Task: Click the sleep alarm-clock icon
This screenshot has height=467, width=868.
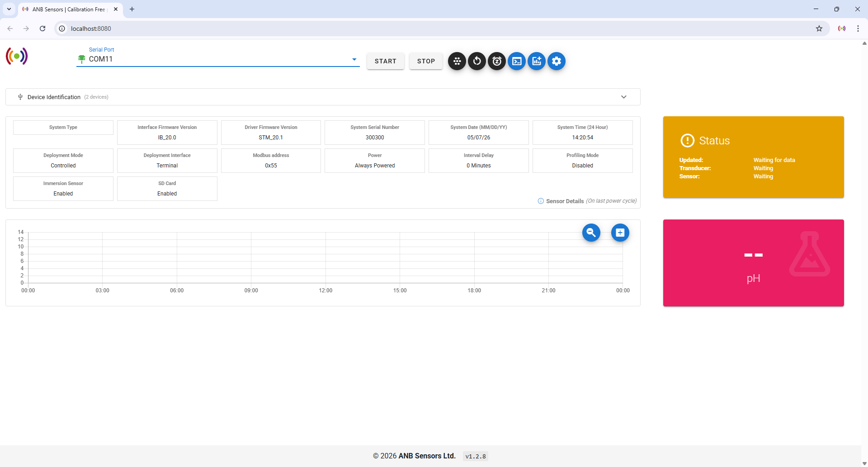Action: tap(497, 61)
